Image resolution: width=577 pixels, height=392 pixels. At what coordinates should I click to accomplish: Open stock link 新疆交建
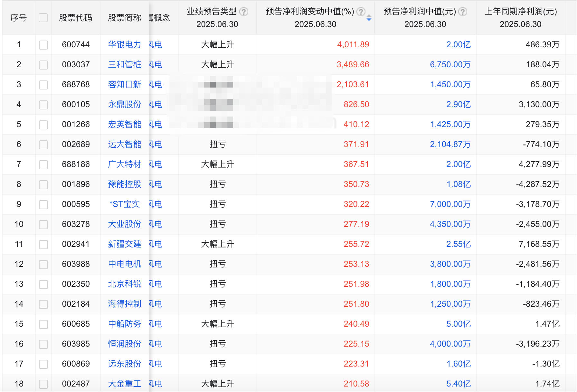(125, 244)
